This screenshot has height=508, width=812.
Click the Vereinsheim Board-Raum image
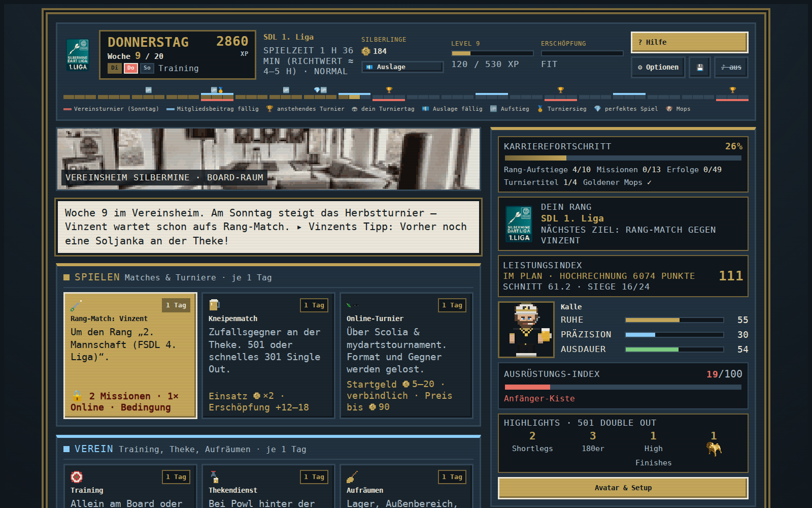[x=268, y=159]
